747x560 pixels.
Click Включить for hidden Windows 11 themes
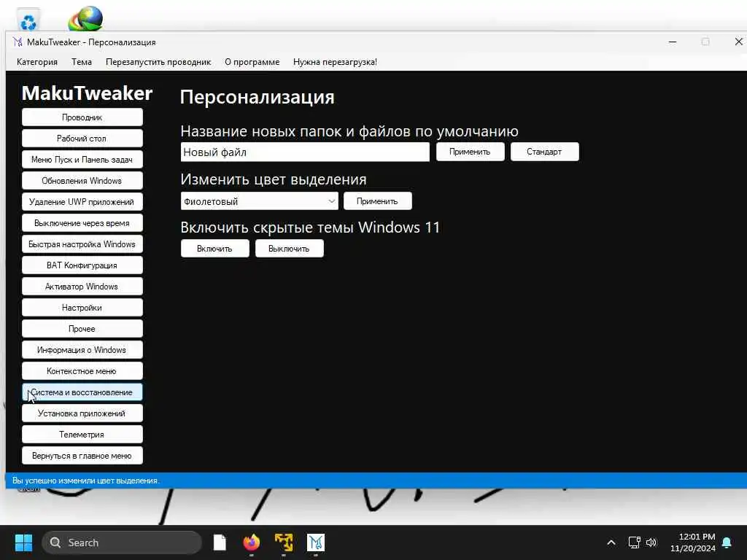pyautogui.click(x=215, y=249)
